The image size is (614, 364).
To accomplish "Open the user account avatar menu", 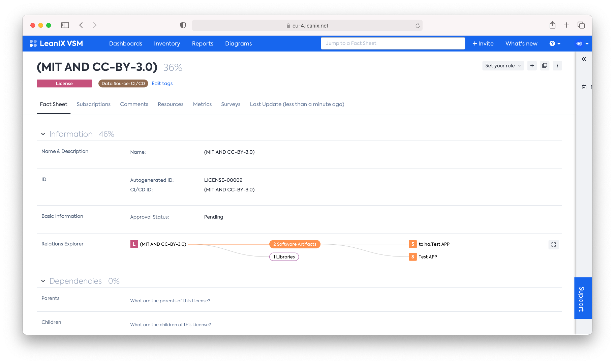I will click(x=582, y=43).
